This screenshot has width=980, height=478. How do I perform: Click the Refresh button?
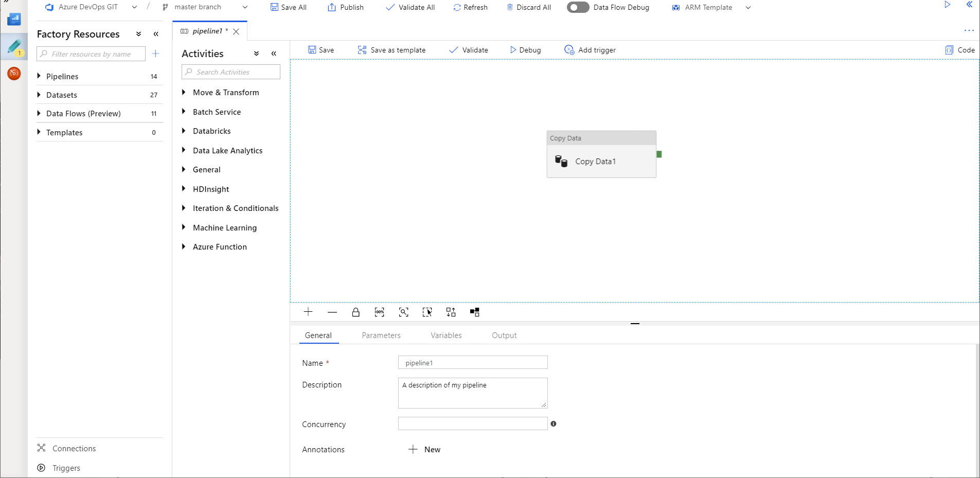[x=470, y=7]
